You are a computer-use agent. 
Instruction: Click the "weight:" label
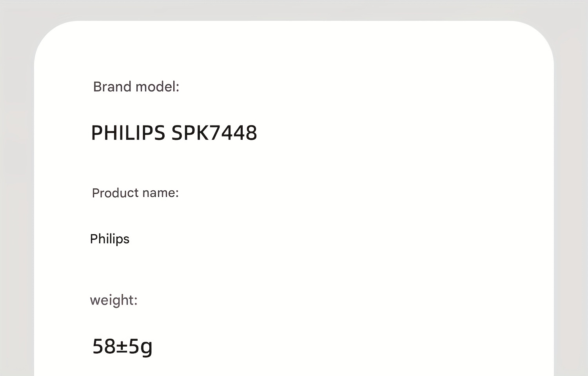114,300
